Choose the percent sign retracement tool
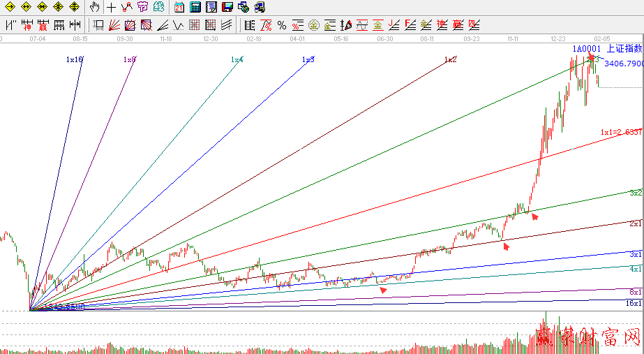This screenshot has height=354, width=644. [x=282, y=26]
